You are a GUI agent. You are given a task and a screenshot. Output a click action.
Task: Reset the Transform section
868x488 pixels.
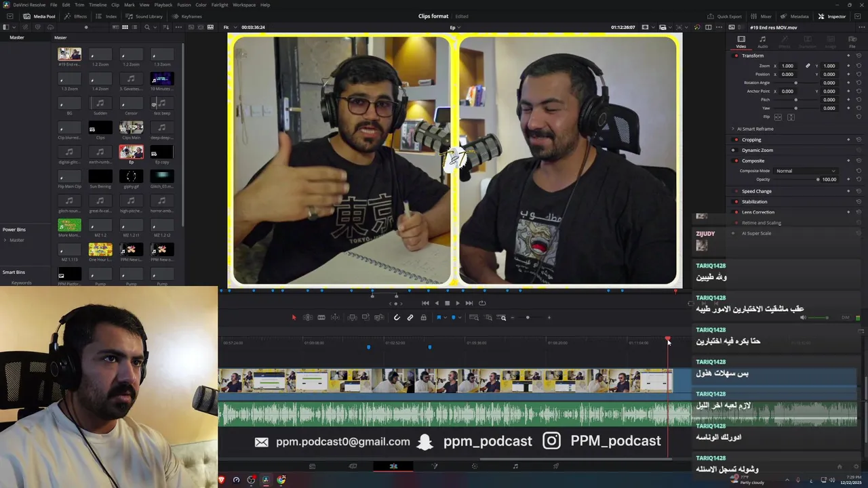point(859,56)
